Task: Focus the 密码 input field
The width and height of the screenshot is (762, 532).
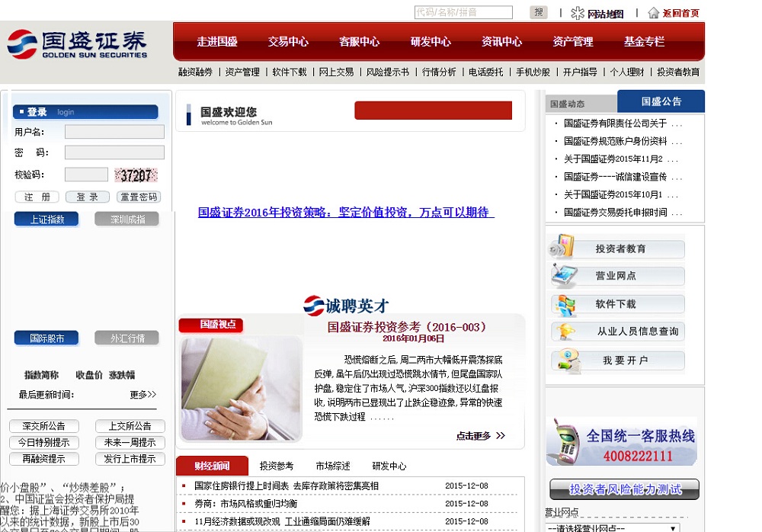Action: coord(115,152)
